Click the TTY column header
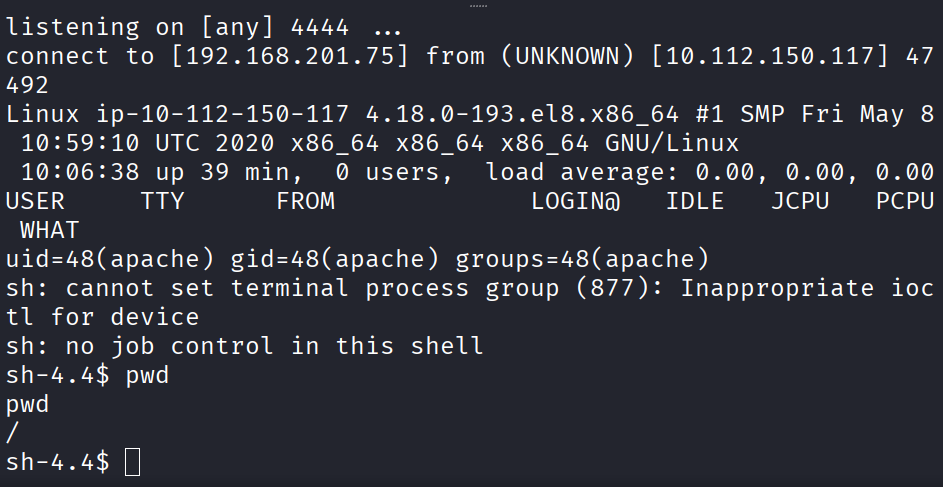This screenshot has height=487, width=943. click(162, 201)
